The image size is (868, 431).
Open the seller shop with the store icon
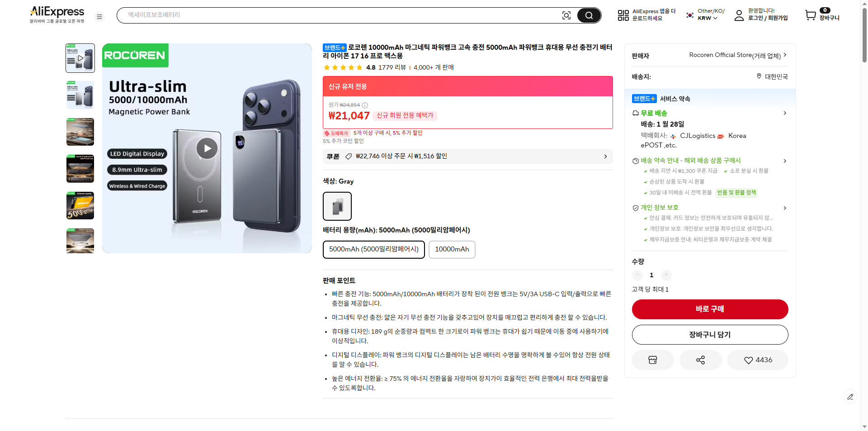652,360
